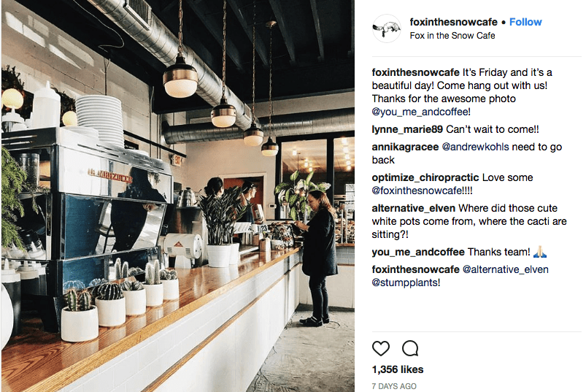Visit the @stumpplants mention
Screen dimensions: 586x392
[x=406, y=283]
